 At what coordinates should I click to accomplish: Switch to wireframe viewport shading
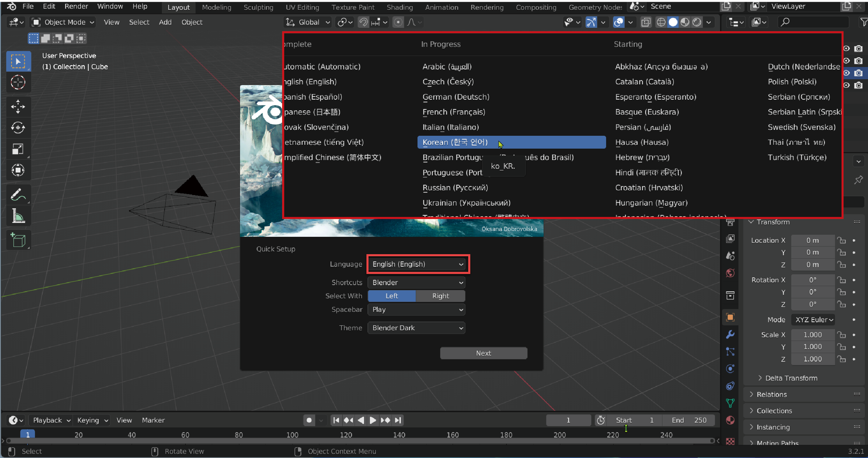pos(661,22)
